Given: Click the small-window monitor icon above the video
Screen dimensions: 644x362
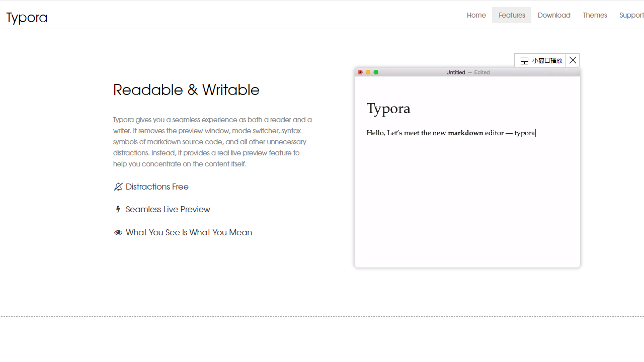Looking at the screenshot, I should pyautogui.click(x=524, y=60).
